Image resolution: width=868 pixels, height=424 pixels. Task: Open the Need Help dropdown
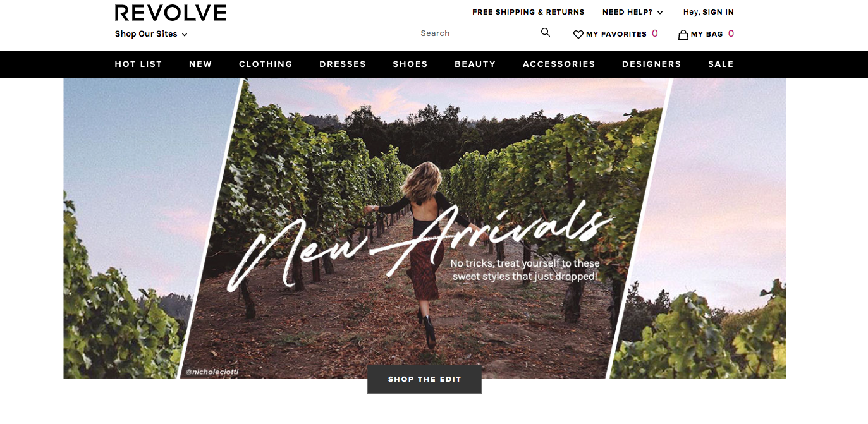632,12
